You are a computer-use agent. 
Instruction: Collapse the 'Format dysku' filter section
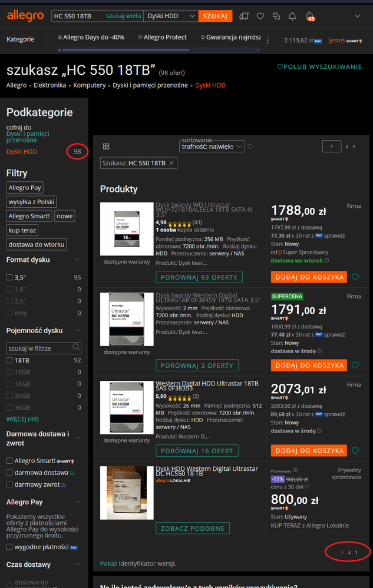click(78, 260)
